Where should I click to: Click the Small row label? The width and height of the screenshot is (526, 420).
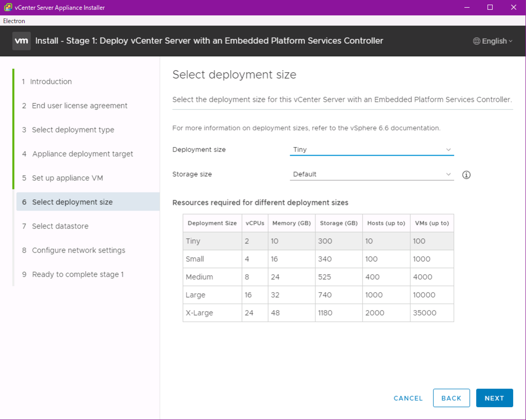(195, 259)
